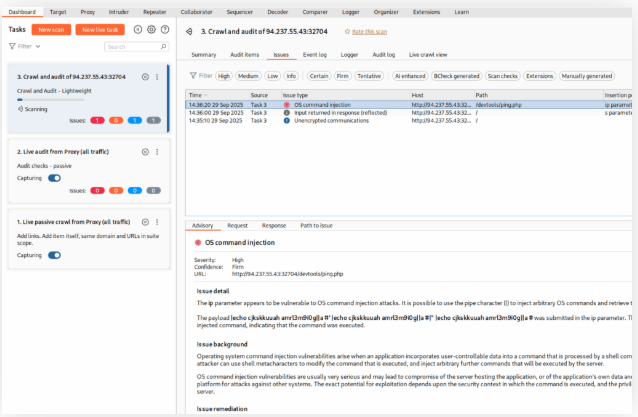This screenshot has height=417, width=638.
Task: Pause the Live audit from Proxy task
Action: point(145,151)
